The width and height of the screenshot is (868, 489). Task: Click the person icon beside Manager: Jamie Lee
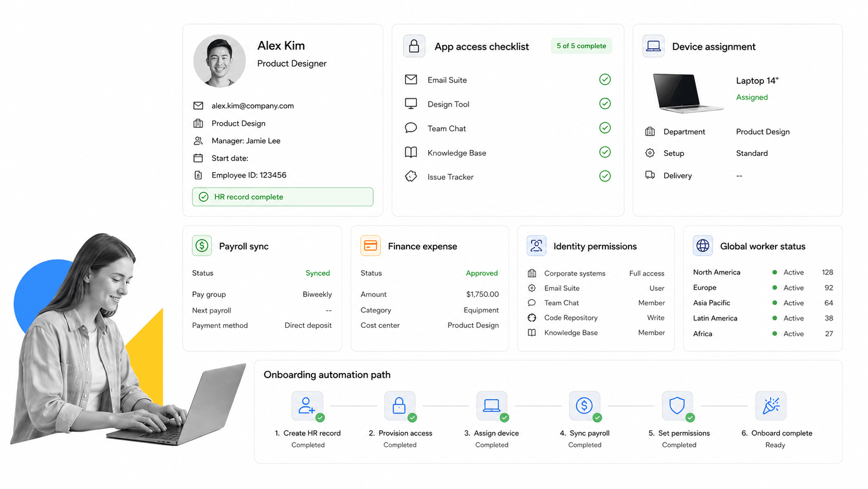[198, 141]
